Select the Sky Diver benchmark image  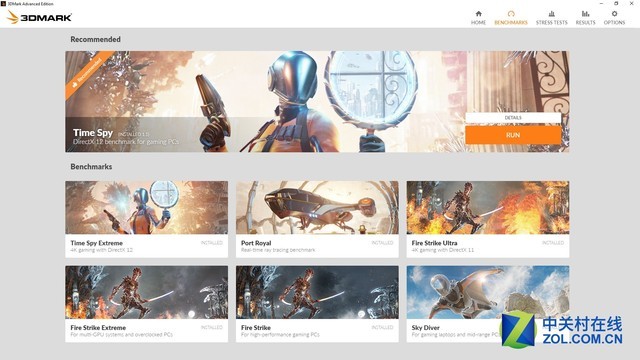(x=488, y=292)
